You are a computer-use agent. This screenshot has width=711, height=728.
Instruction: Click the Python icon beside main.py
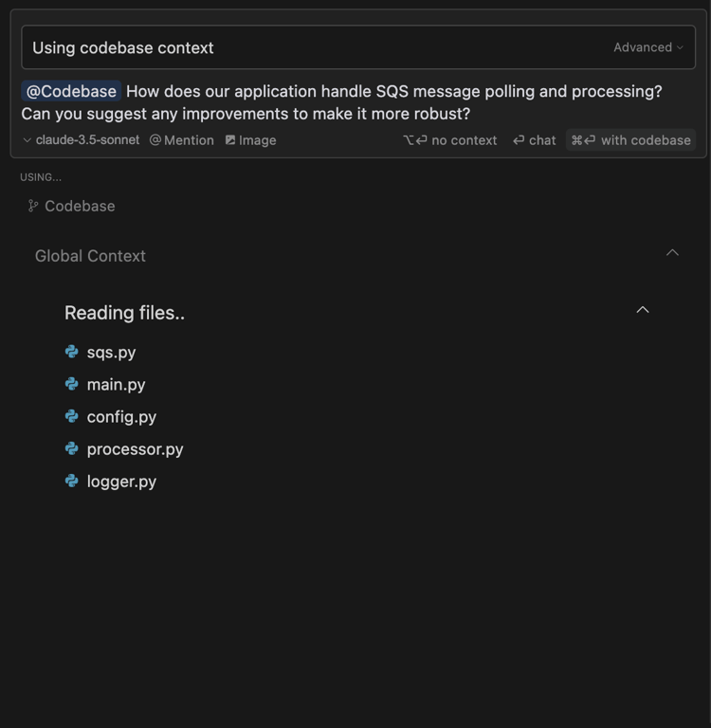pyautogui.click(x=71, y=384)
